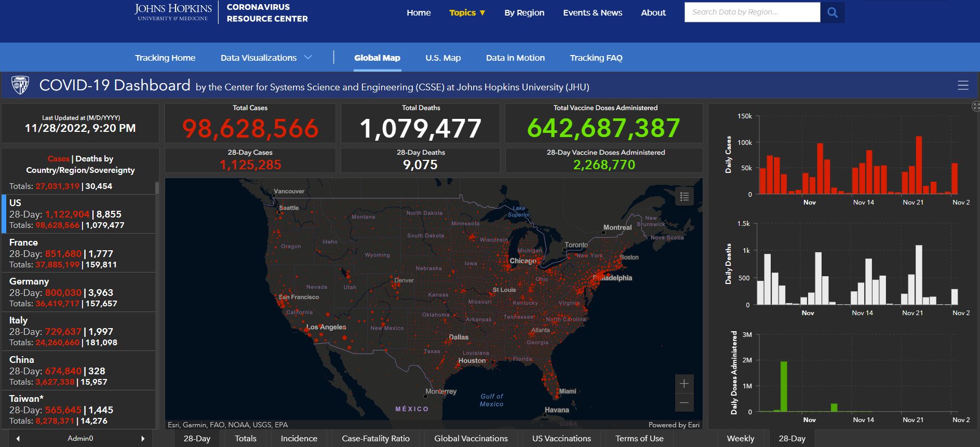Open Data in Motion
Image resolution: width=980 pixels, height=447 pixels.
point(515,58)
